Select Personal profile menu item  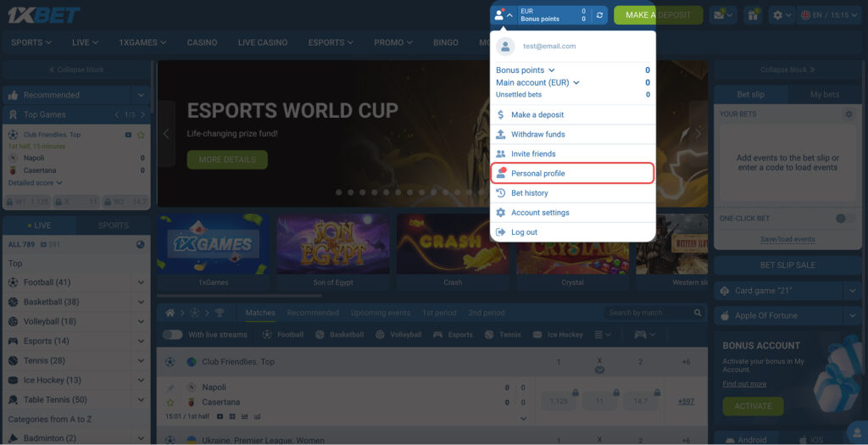click(x=572, y=174)
